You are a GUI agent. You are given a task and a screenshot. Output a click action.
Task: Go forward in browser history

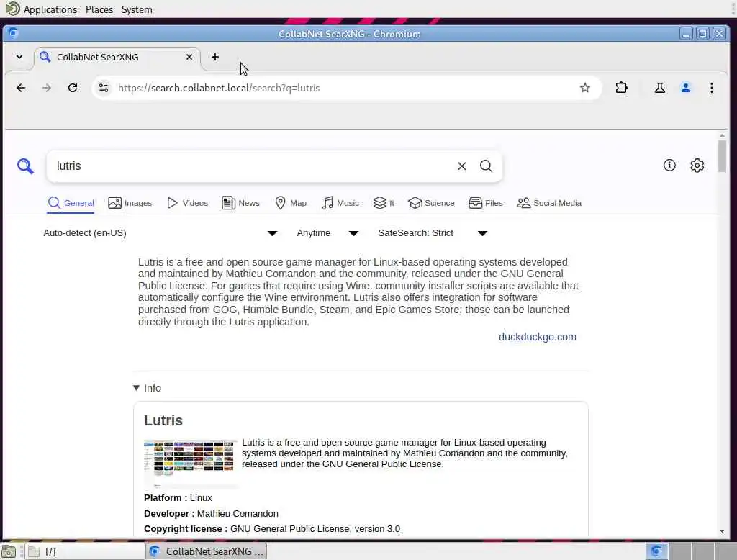pyautogui.click(x=47, y=88)
